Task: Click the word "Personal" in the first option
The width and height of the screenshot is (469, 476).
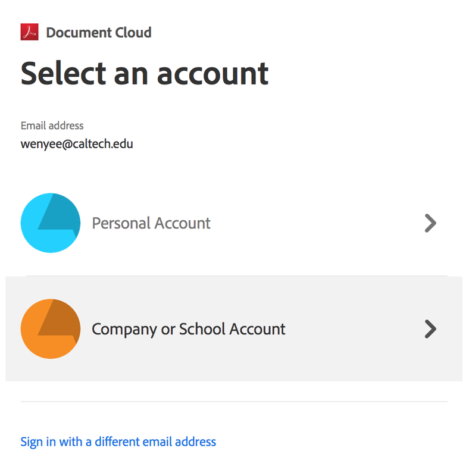Action: coord(120,223)
